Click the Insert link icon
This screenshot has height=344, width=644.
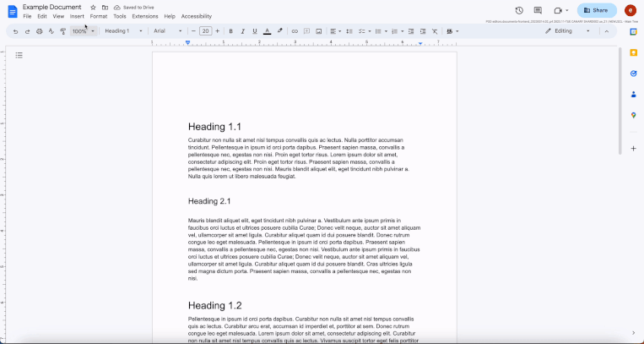295,31
